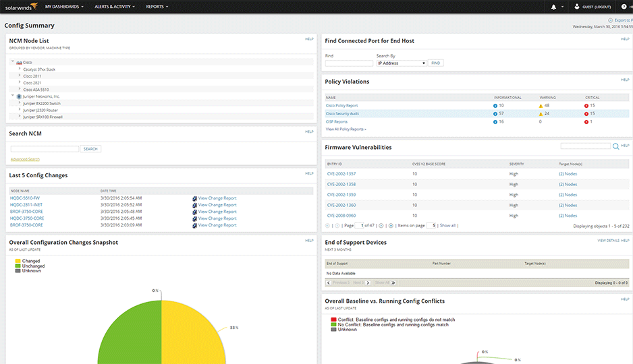Click report icon for HQDC-3750-CORE change

coord(194,218)
